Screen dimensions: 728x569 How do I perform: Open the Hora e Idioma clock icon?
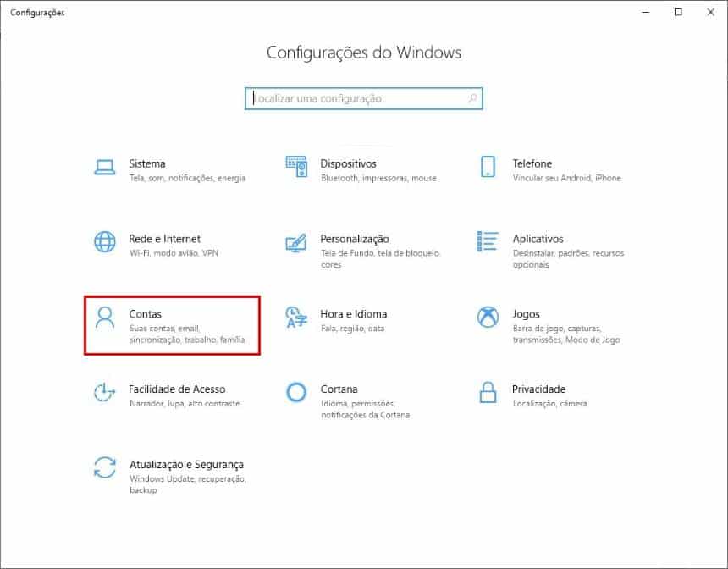pos(296,318)
